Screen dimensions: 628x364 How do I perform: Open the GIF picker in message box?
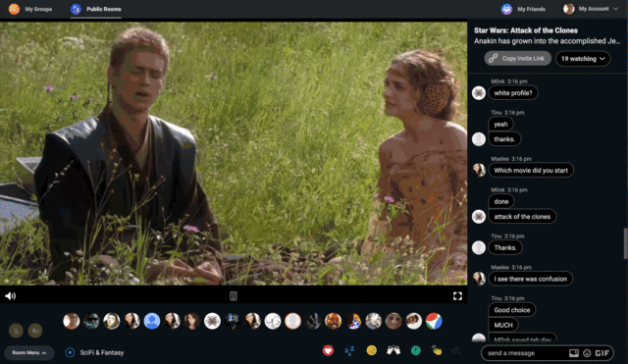pyautogui.click(x=602, y=353)
